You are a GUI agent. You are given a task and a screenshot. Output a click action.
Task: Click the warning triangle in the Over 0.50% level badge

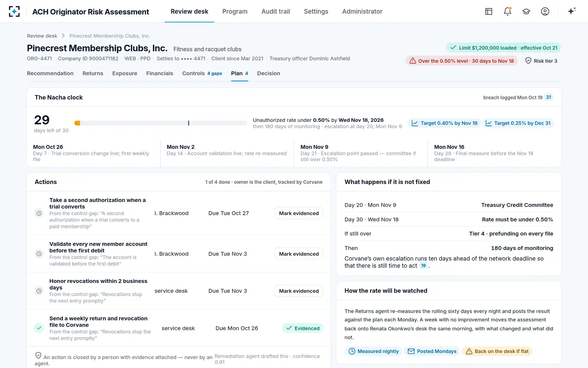pos(413,61)
